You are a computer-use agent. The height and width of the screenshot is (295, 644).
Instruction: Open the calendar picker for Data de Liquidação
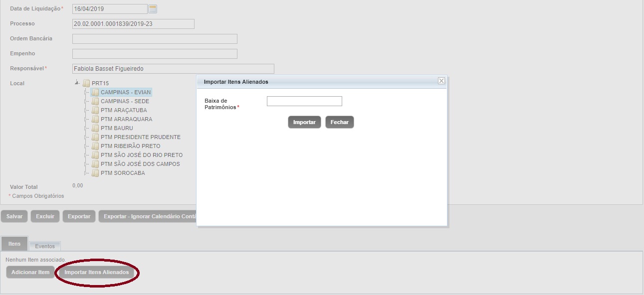click(153, 9)
